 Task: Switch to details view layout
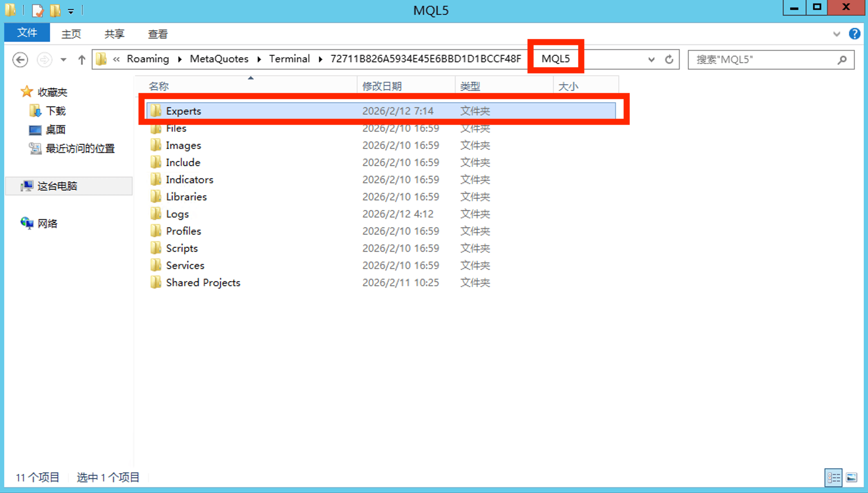click(x=833, y=477)
